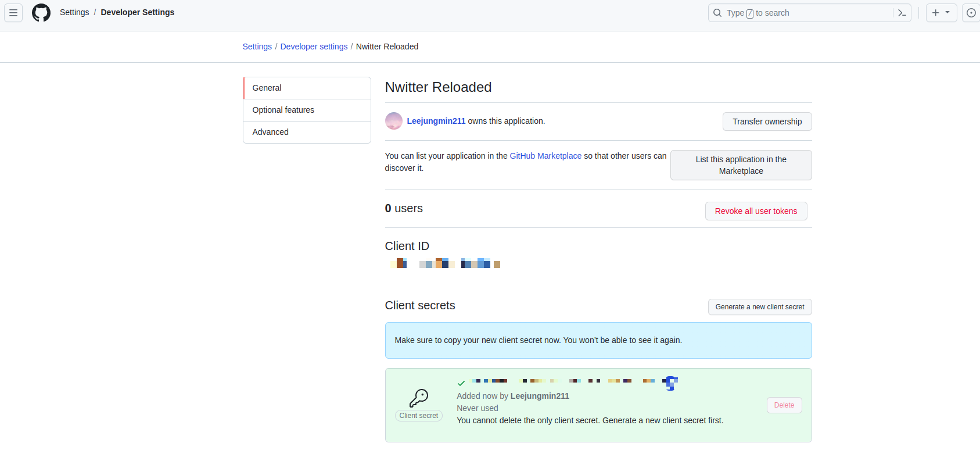
Task: View issues via the circle-dot icon
Action: [x=971, y=13]
